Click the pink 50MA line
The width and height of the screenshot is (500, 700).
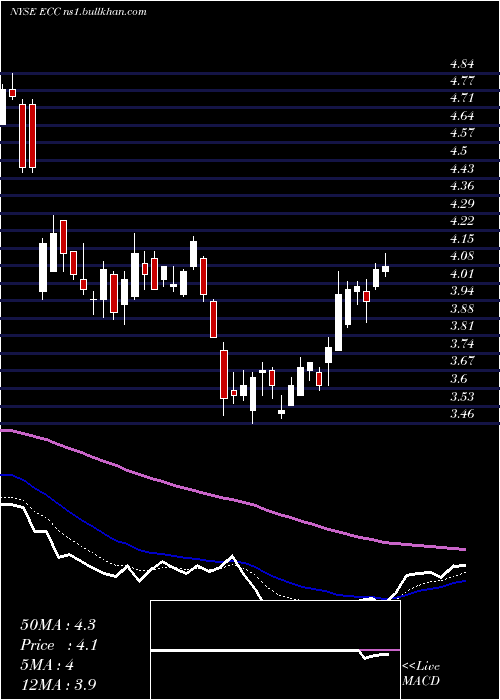click(232, 499)
